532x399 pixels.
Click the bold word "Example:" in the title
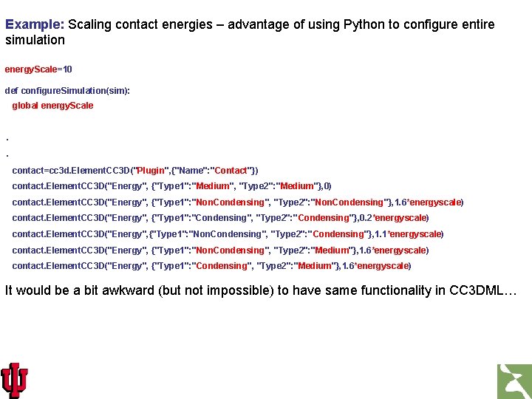coord(34,24)
